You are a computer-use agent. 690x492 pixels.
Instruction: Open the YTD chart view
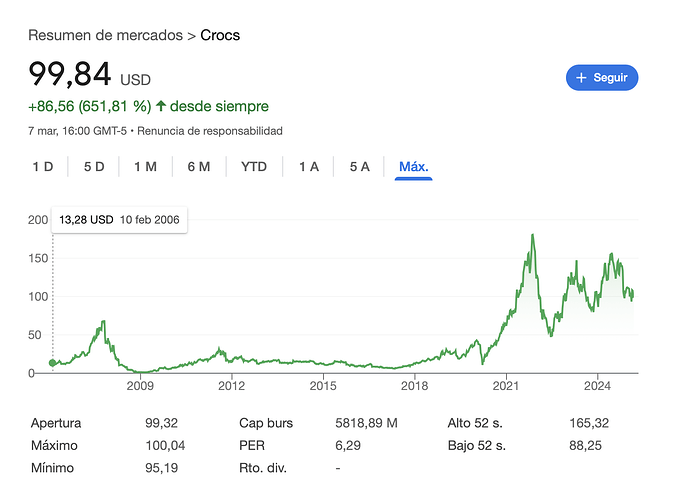pos(254,167)
